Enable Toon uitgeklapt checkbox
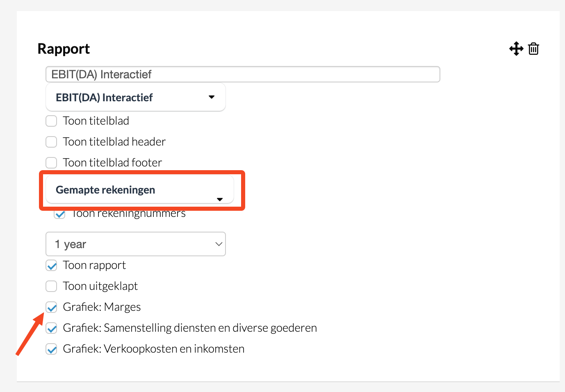 click(x=51, y=286)
